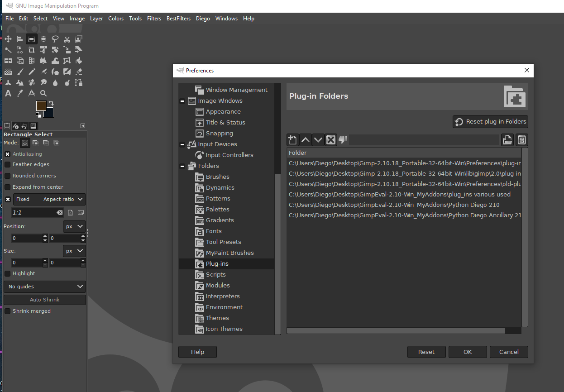
Task: Select the Crop tool
Action: click(32, 50)
